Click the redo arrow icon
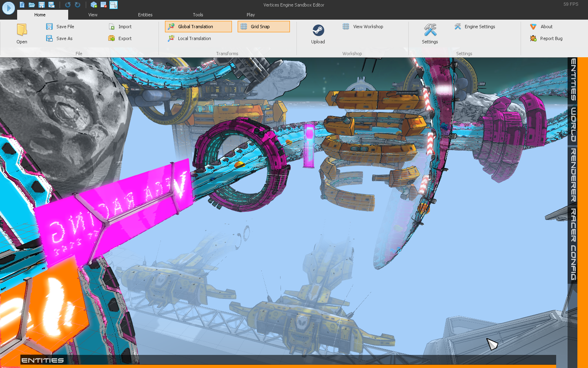 pos(78,5)
